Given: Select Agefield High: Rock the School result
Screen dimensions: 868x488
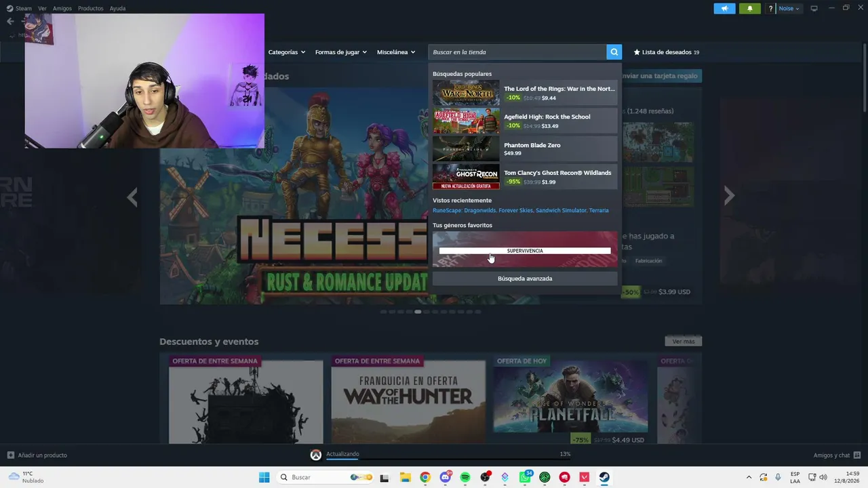Looking at the screenshot, I should [x=525, y=121].
